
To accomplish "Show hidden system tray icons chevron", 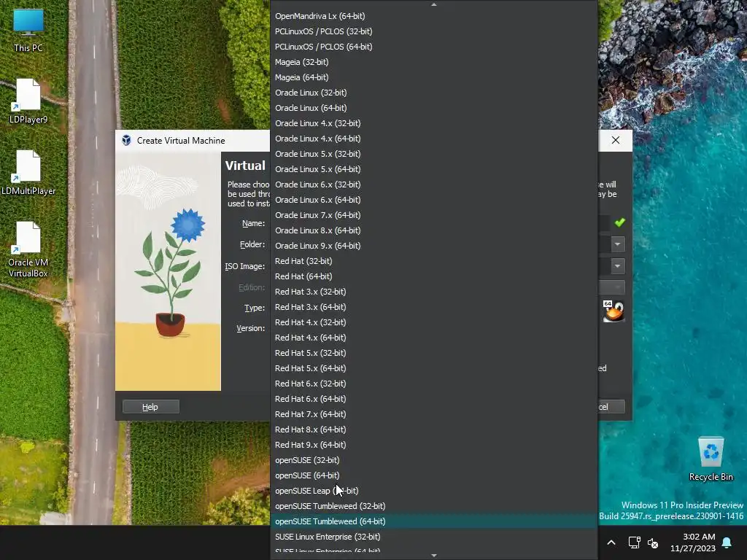I will point(611,542).
